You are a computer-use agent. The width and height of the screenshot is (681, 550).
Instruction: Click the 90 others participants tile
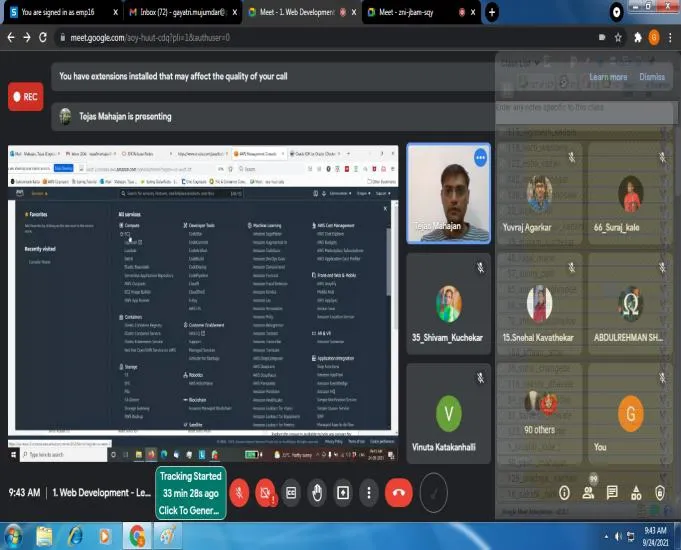(539, 414)
